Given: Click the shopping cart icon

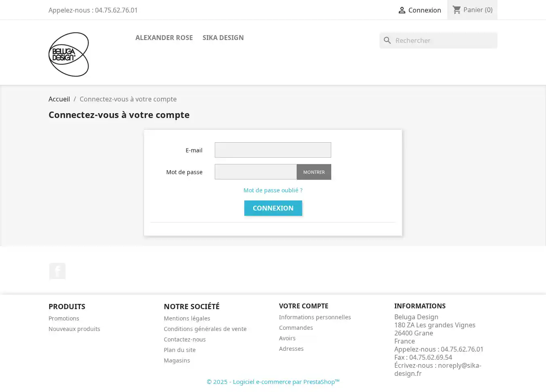Looking at the screenshot, I should click(x=457, y=10).
